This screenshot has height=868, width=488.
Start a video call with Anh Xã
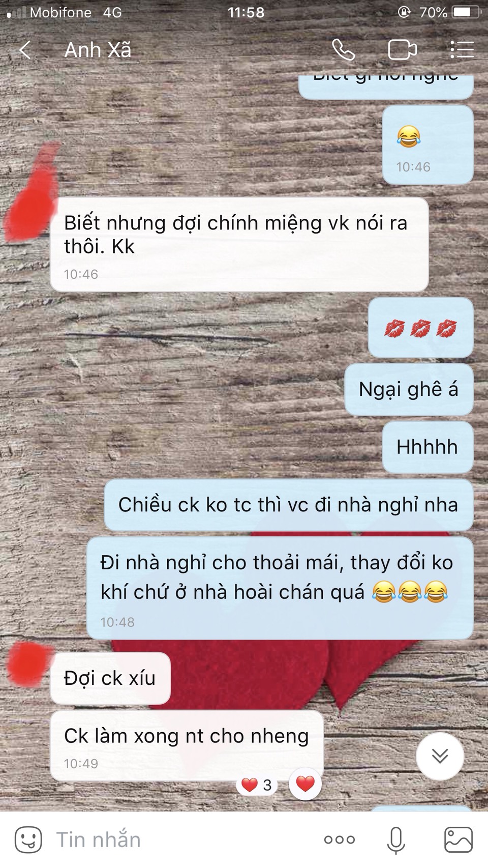pos(403,50)
